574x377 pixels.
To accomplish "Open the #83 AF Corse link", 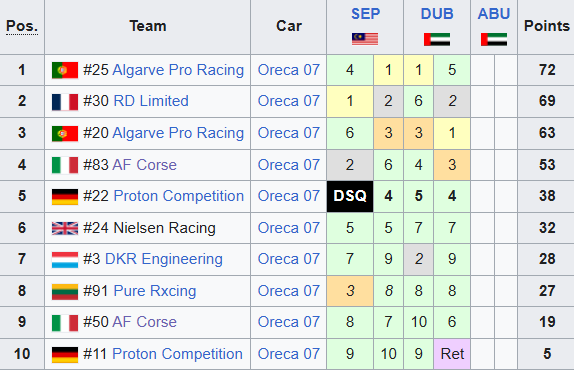I will tap(145, 165).
